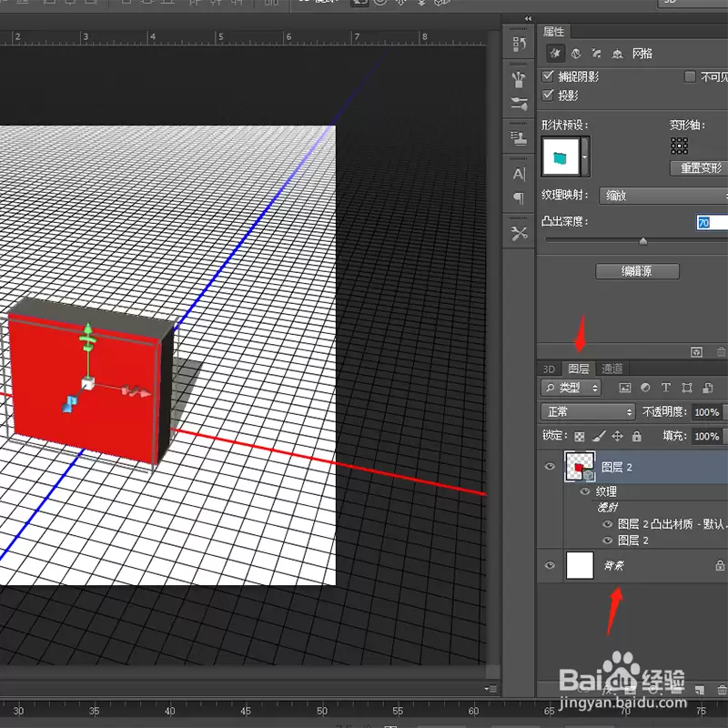This screenshot has height=728, width=728.
Task: Switch to the 通道 tab
Action: pos(612,369)
